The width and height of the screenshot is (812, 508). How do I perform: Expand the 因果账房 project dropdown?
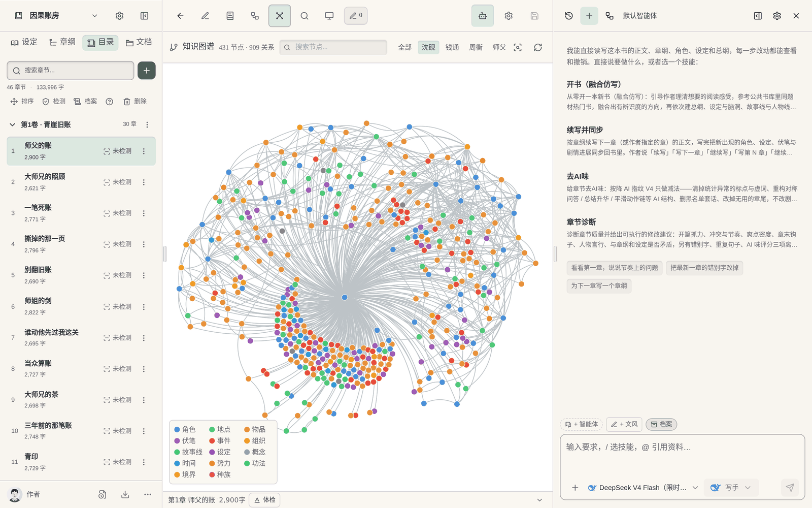point(94,16)
